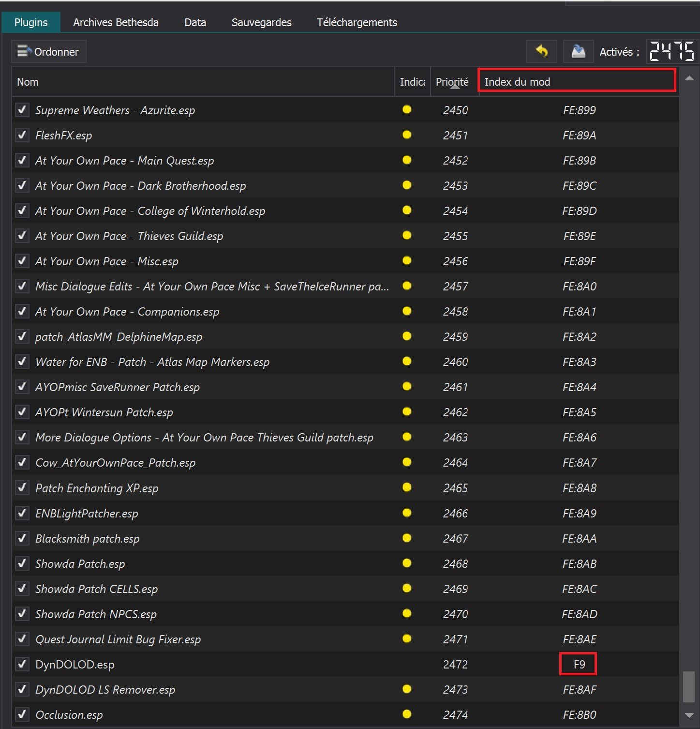Switch to the Plugins tab
Image resolution: width=700 pixels, height=729 pixels.
tap(31, 22)
